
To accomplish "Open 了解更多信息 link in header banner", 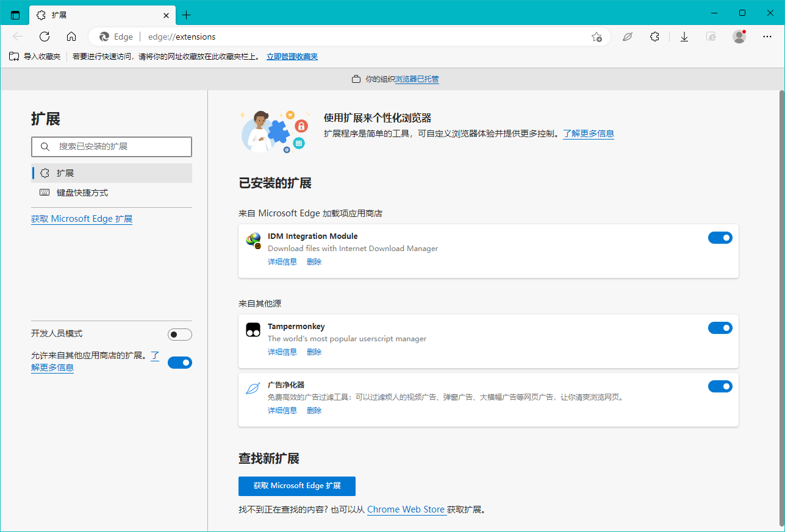I will pyautogui.click(x=588, y=133).
